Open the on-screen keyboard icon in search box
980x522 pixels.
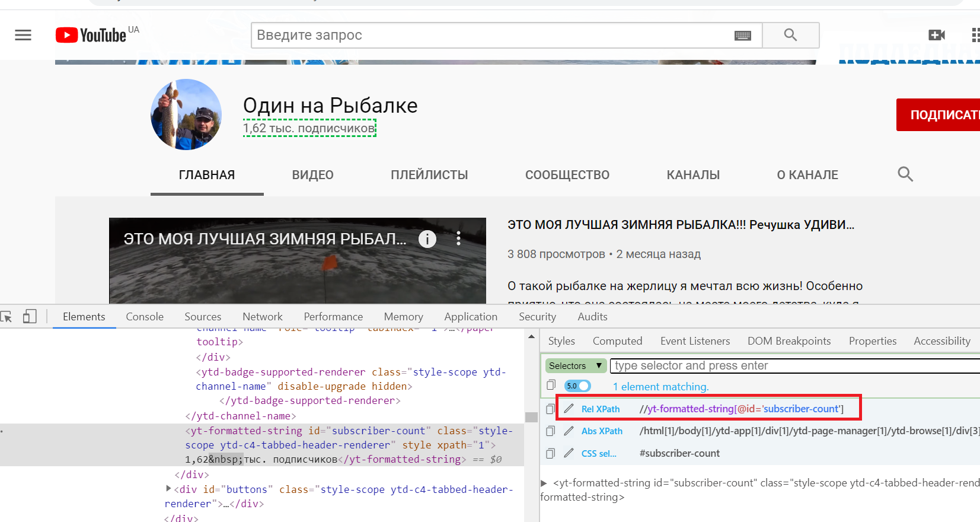[x=742, y=36]
